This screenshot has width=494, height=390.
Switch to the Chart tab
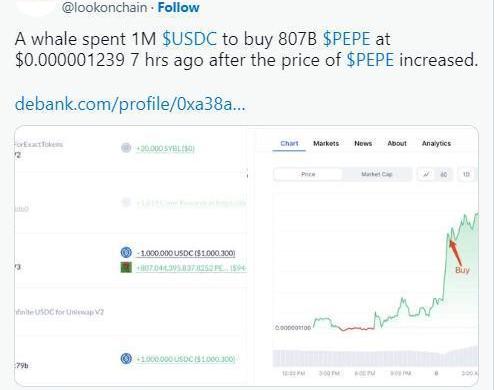point(289,144)
